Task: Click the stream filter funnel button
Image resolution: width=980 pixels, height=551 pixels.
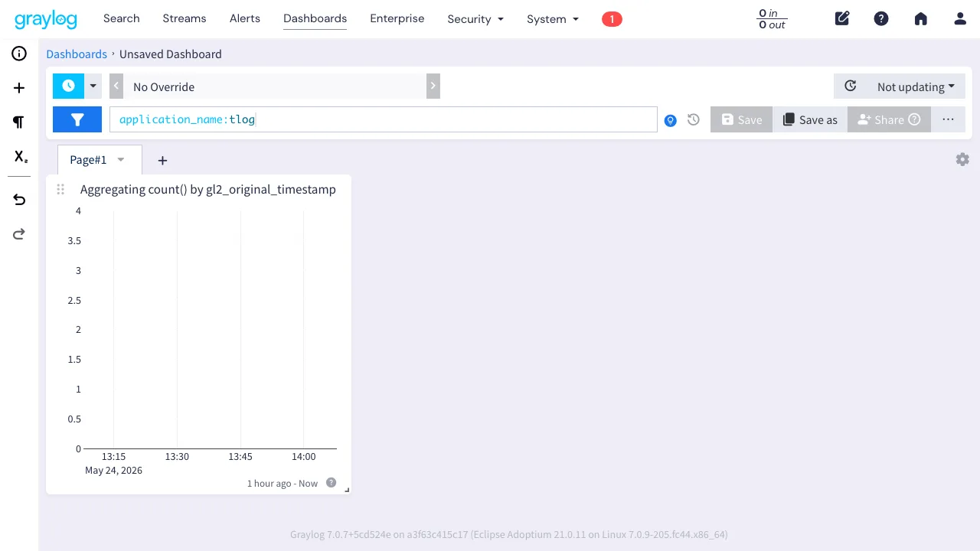Action: [77, 119]
